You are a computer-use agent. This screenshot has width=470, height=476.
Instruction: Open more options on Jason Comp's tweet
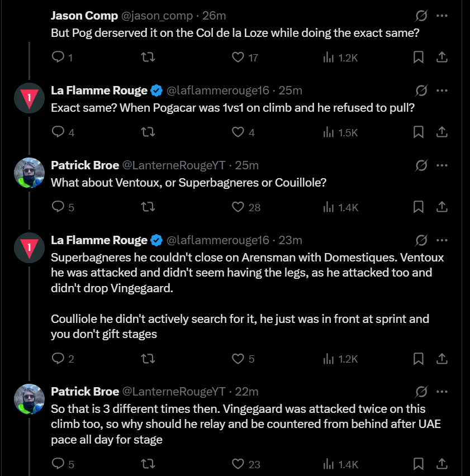coord(442,16)
